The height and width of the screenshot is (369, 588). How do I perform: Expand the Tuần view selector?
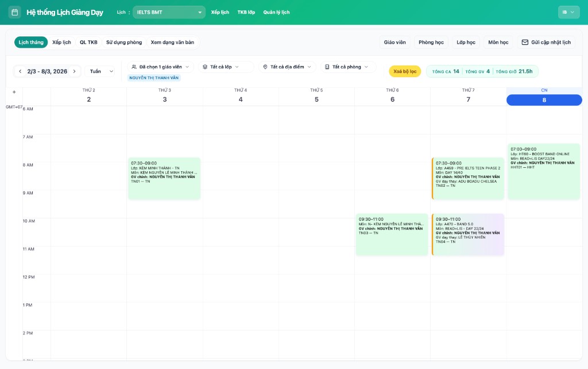point(102,71)
